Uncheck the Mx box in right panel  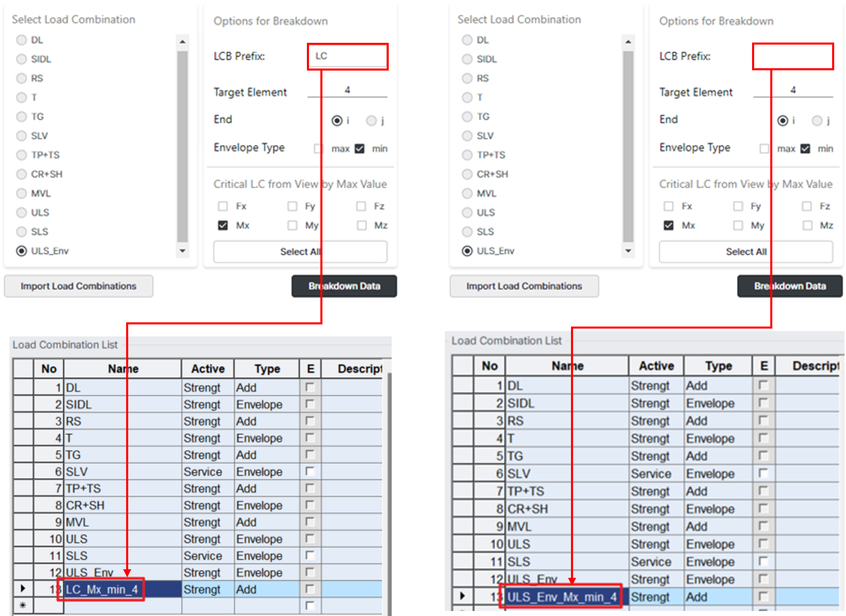pyautogui.click(x=668, y=226)
